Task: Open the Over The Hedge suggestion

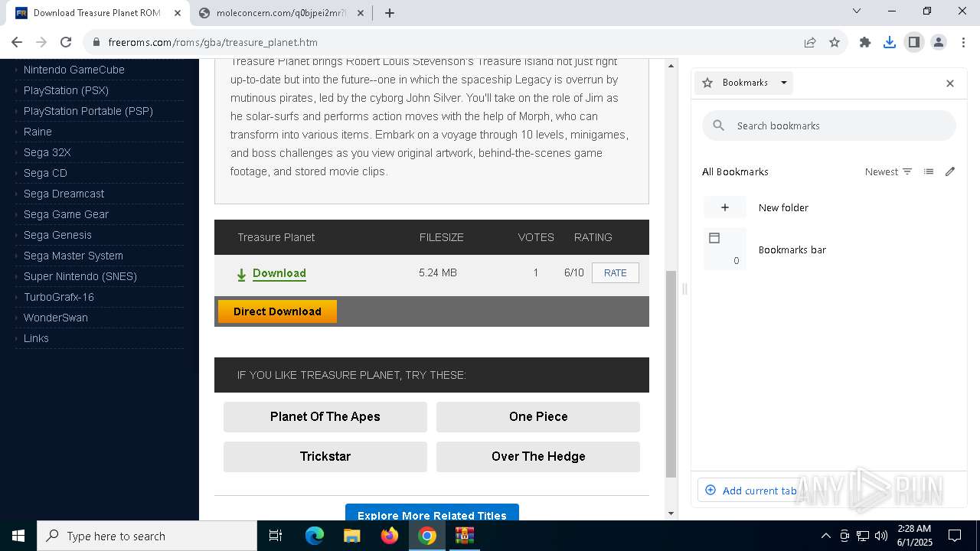Action: [538, 457]
